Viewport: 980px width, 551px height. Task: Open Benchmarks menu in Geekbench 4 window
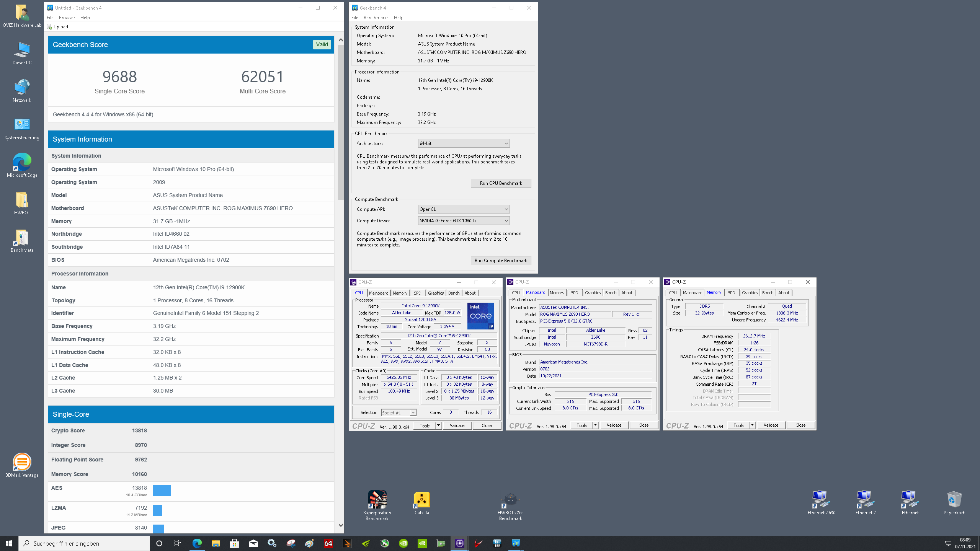pyautogui.click(x=376, y=18)
